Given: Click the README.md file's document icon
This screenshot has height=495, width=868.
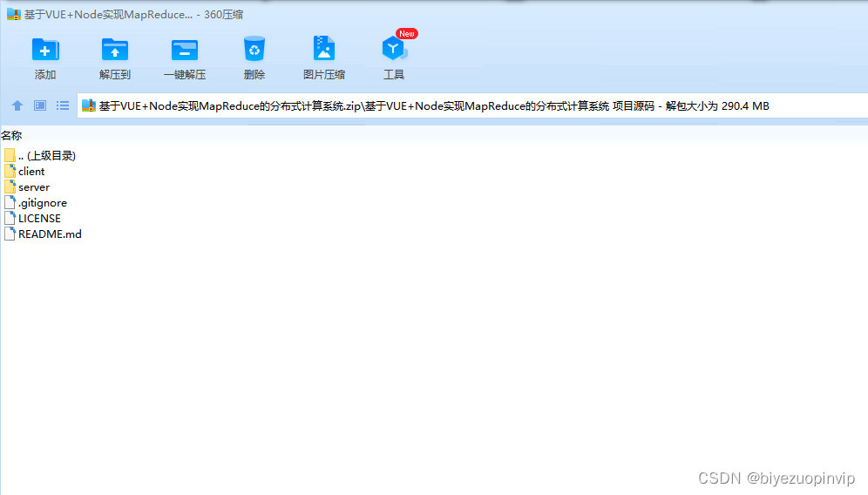Looking at the screenshot, I should click(10, 234).
